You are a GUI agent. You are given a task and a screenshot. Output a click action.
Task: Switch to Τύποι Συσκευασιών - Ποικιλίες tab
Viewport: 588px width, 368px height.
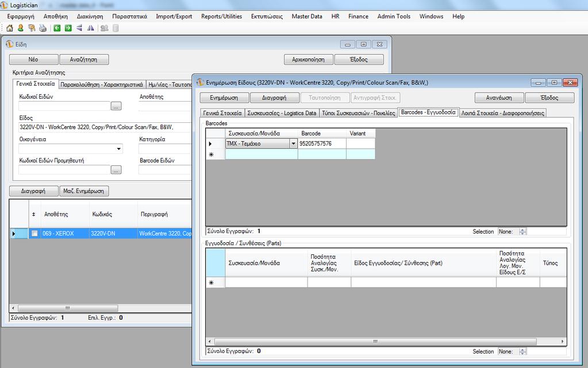359,113
